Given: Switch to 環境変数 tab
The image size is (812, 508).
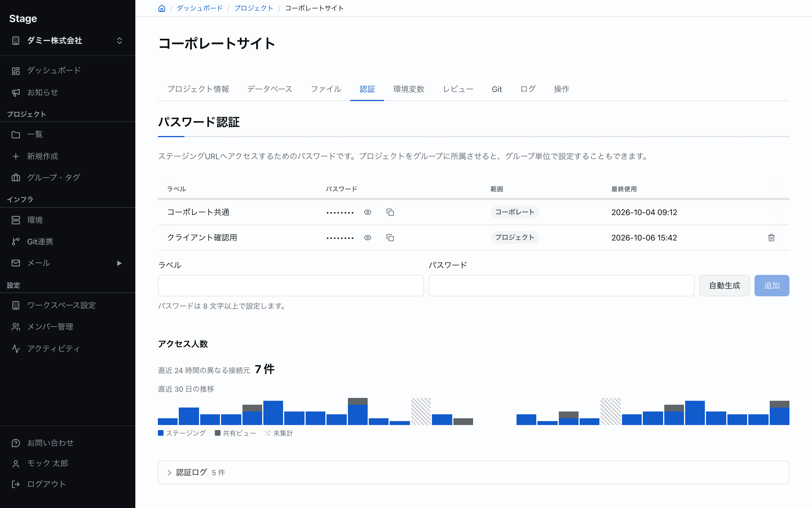Looking at the screenshot, I should [x=409, y=89].
